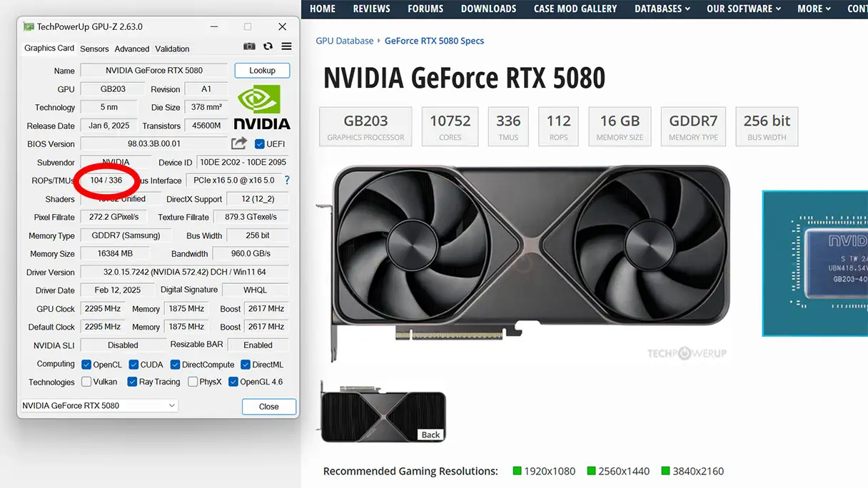Open the HOME menu item on the website
Viewport: 868px width, 488px height.
coord(323,9)
